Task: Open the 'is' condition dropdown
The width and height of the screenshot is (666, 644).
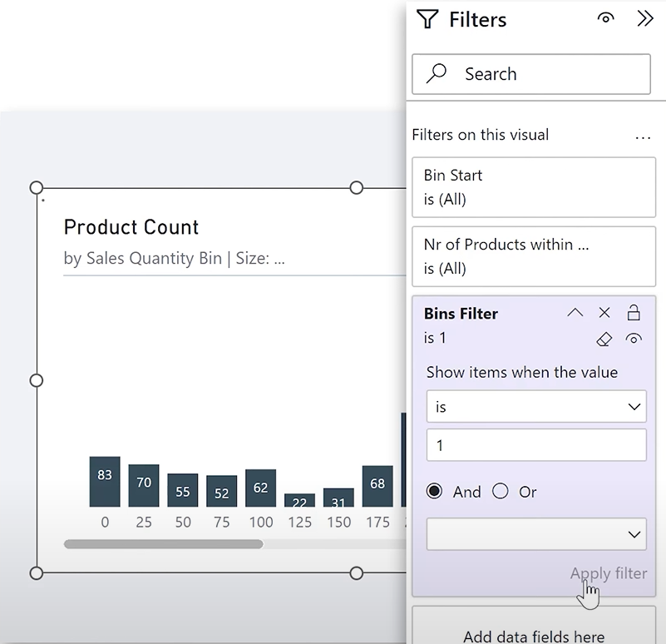Action: [x=536, y=406]
